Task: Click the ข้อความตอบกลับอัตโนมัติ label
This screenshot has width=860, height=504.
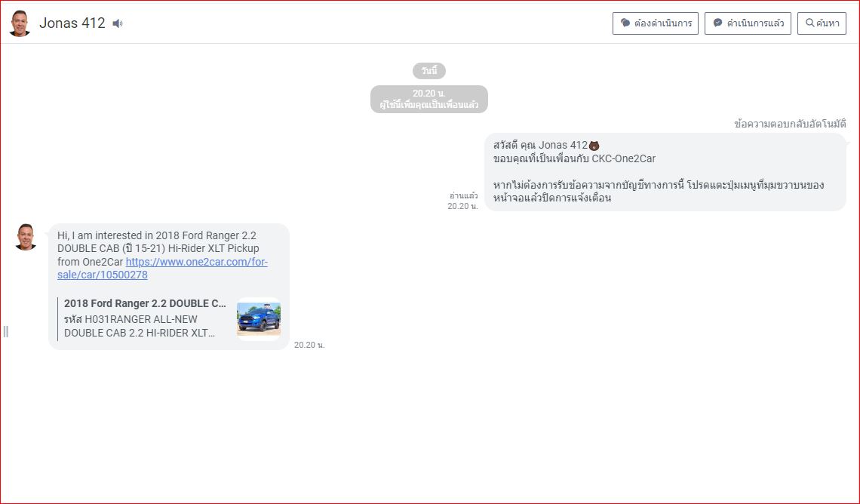Action: pos(790,124)
